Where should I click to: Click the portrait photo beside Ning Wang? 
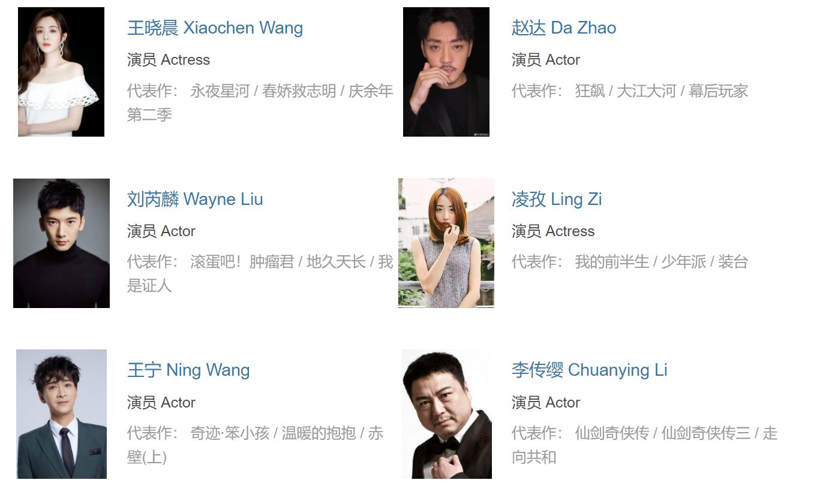pyautogui.click(x=61, y=414)
